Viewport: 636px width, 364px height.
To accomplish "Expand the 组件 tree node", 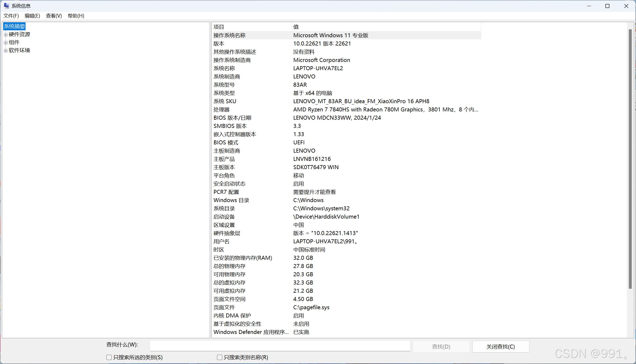I will pos(6,43).
